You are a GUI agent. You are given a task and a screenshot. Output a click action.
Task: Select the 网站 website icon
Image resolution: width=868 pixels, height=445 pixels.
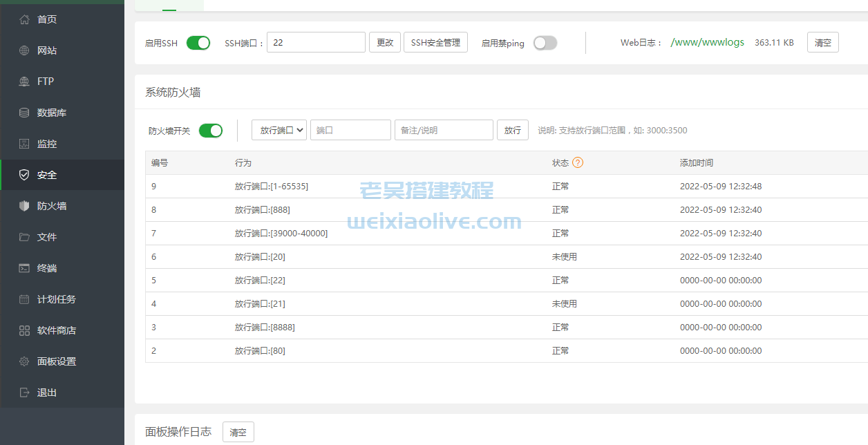pos(23,50)
